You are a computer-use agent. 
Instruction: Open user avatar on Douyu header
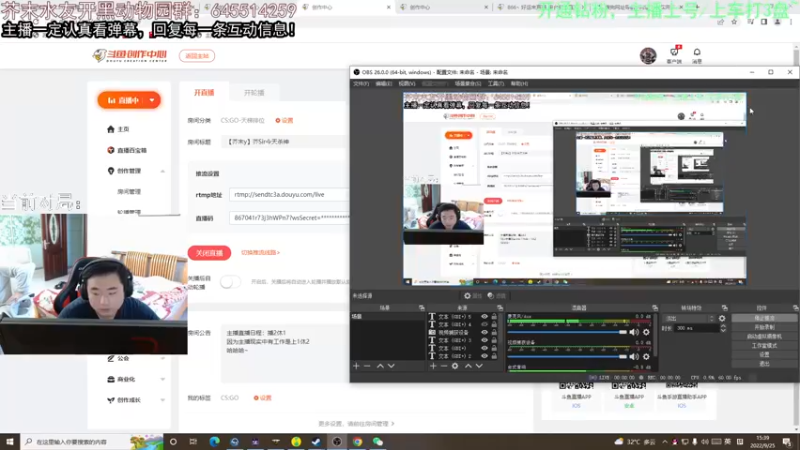[648, 56]
